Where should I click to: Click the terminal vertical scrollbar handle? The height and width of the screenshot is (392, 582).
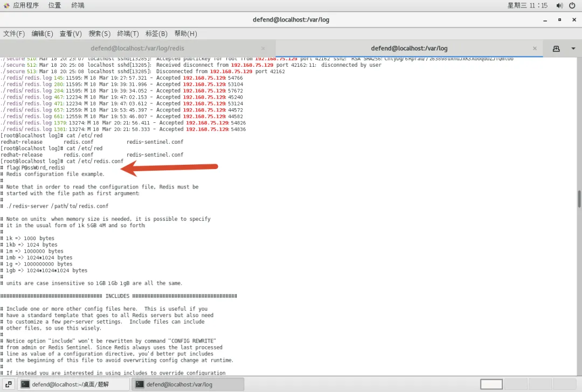tap(579, 199)
